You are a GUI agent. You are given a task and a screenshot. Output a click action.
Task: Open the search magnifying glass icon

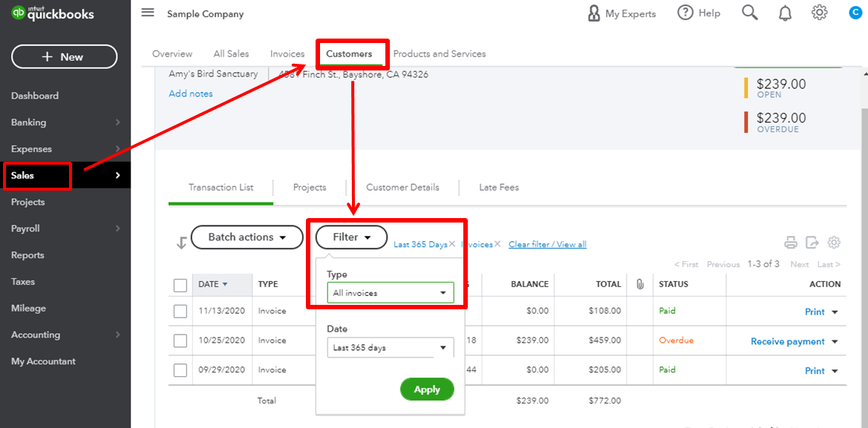749,13
